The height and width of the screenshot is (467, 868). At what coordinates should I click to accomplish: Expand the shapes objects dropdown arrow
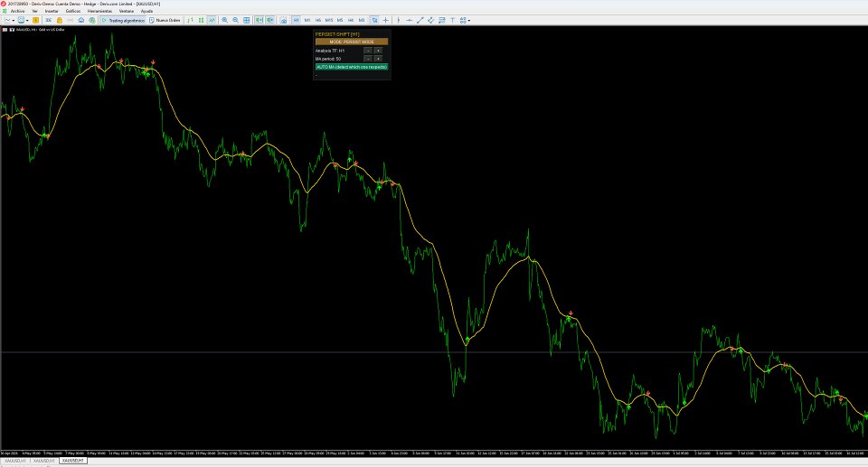click(469, 21)
